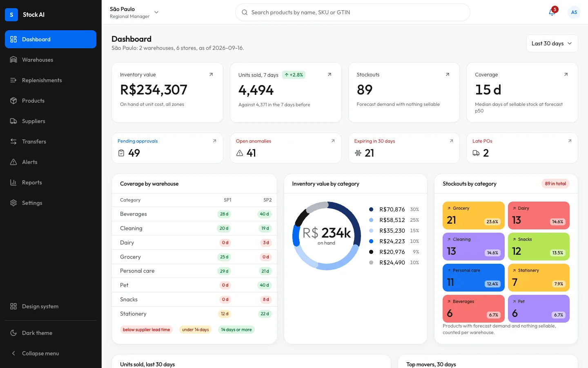Screen dimensions: 588x368
Task: Collapse the sidebar menu
Action: pyautogui.click(x=51, y=353)
